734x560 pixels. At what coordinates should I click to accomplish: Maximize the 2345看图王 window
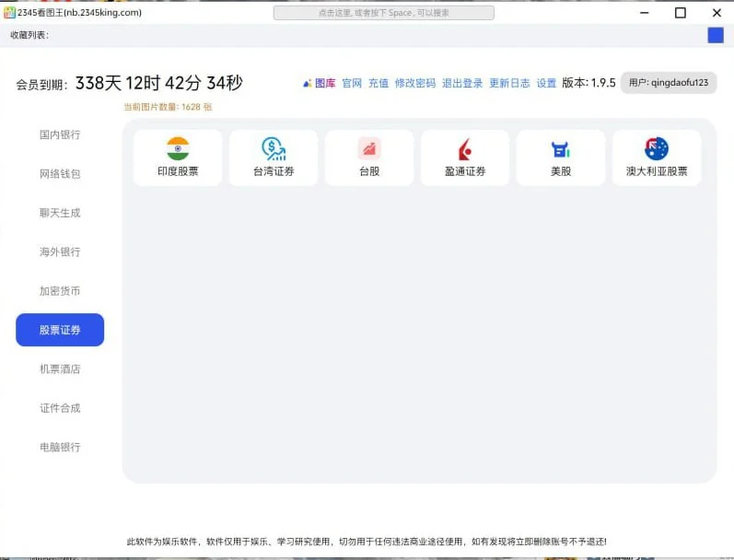pyautogui.click(x=681, y=13)
